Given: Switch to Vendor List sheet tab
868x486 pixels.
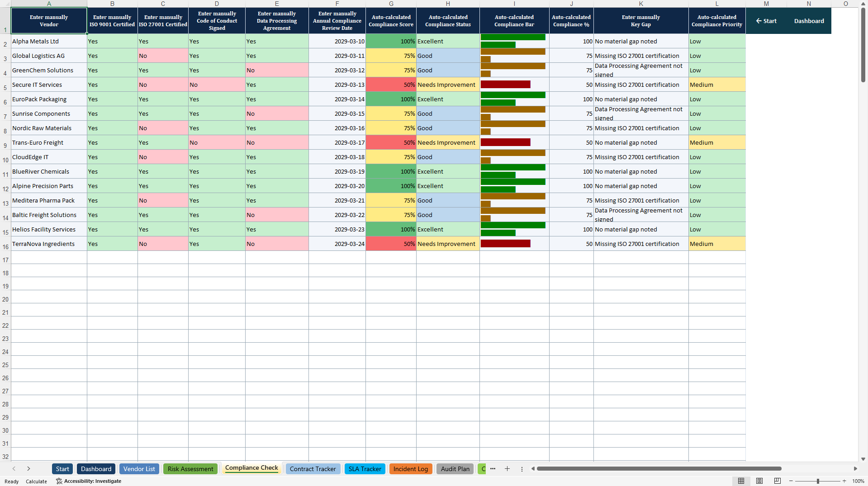Looking at the screenshot, I should (139, 469).
